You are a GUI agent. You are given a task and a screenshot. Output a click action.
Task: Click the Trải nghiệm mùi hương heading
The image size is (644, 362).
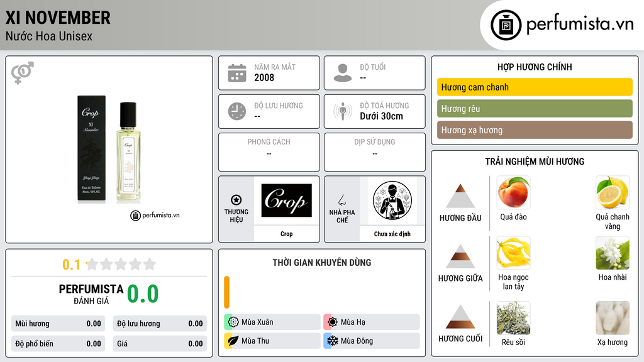pos(535,162)
